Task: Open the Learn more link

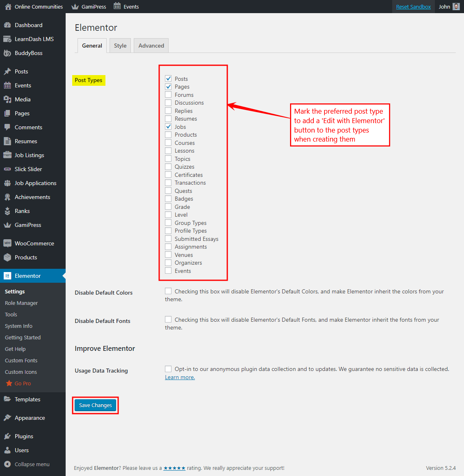Action: (x=179, y=377)
